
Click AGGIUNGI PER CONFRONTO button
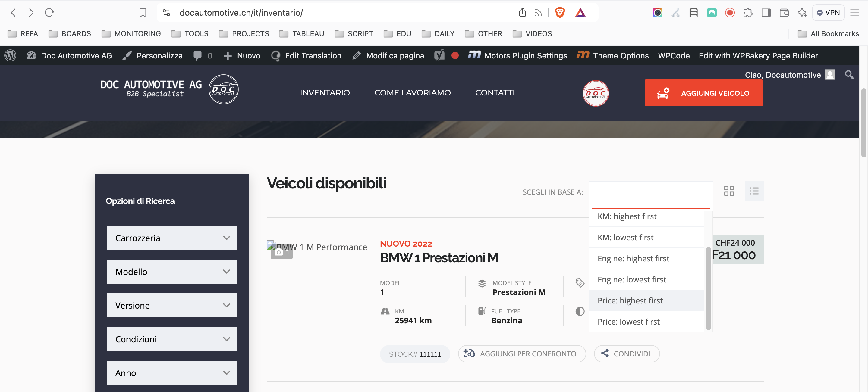click(x=522, y=354)
